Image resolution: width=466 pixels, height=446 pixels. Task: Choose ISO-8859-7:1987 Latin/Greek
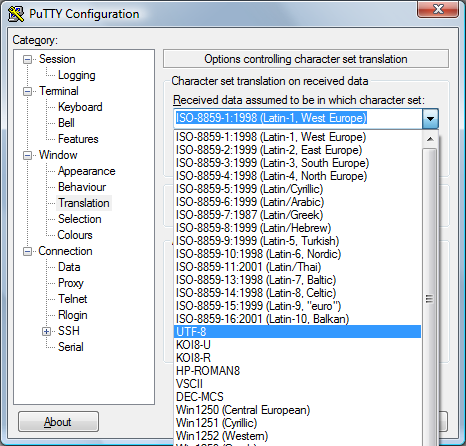(x=297, y=215)
